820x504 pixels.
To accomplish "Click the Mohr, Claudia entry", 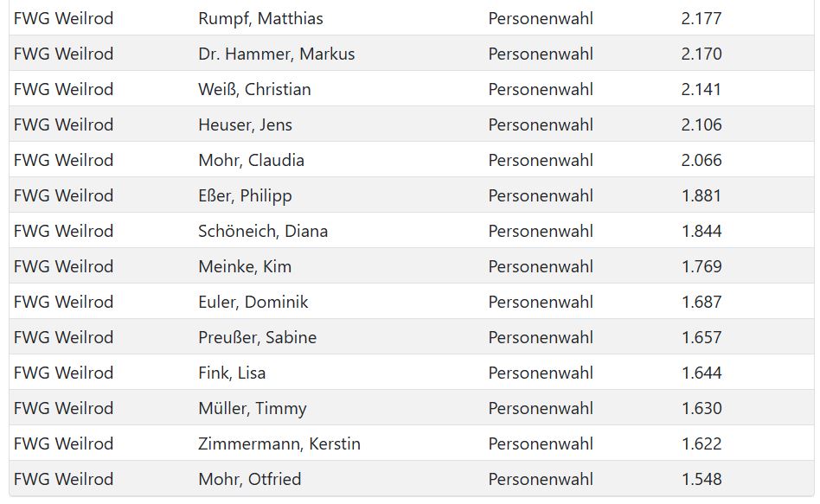I will [x=251, y=160].
